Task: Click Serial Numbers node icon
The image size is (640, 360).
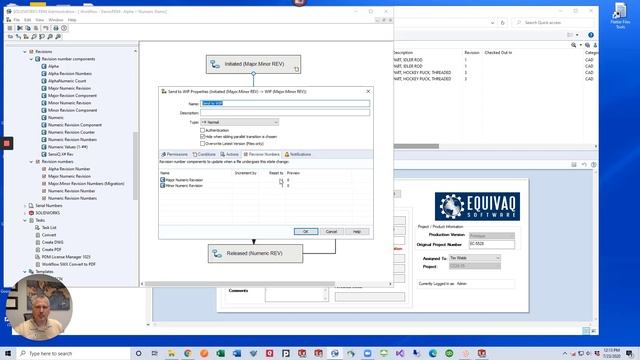Action: click(31, 206)
